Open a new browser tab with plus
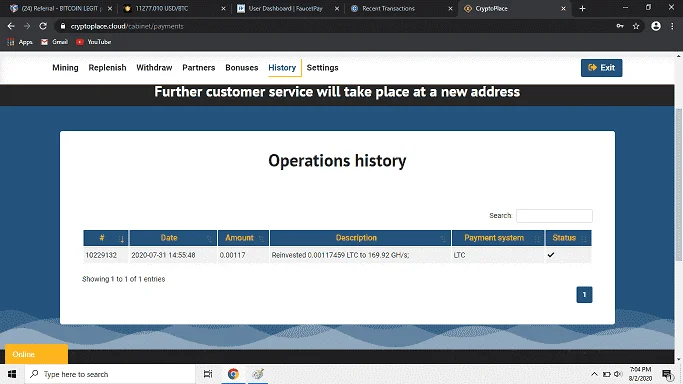The width and height of the screenshot is (683, 384). [582, 8]
